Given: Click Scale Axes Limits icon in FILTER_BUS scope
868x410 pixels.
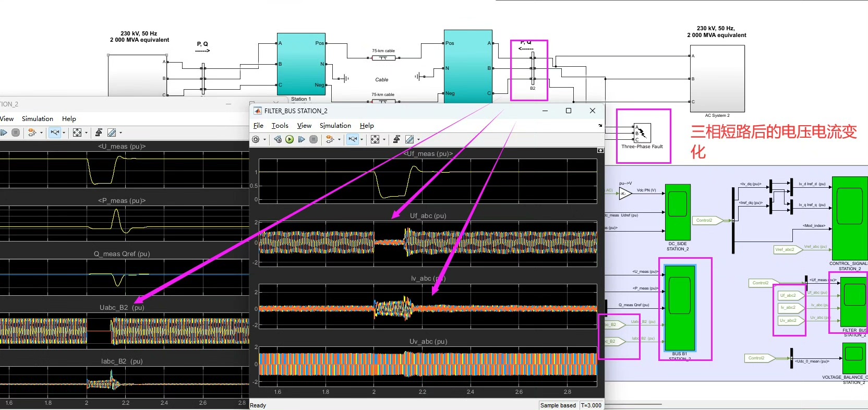Looking at the screenshot, I should [x=375, y=139].
